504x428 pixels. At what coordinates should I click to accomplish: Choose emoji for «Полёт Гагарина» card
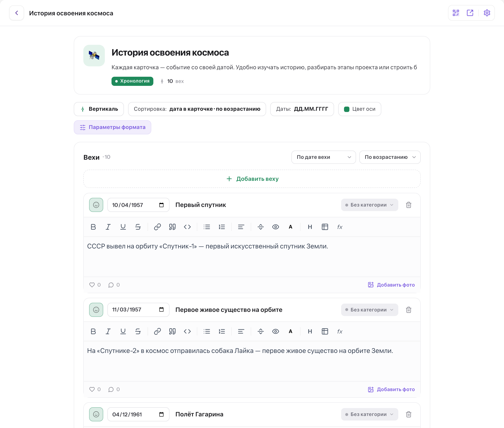pos(96,414)
